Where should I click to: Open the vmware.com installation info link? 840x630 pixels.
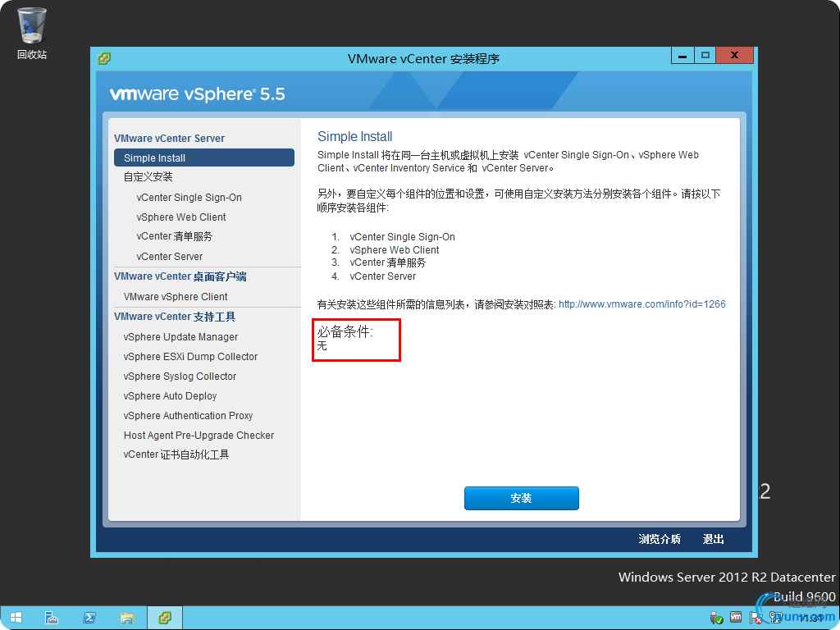click(641, 304)
